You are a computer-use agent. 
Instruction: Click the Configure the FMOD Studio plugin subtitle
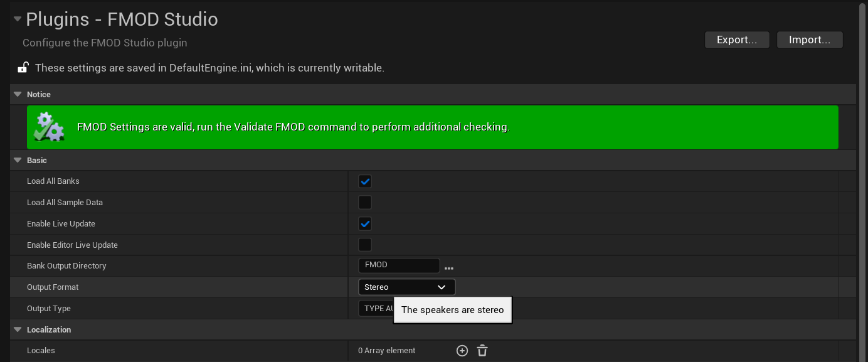pyautogui.click(x=105, y=43)
